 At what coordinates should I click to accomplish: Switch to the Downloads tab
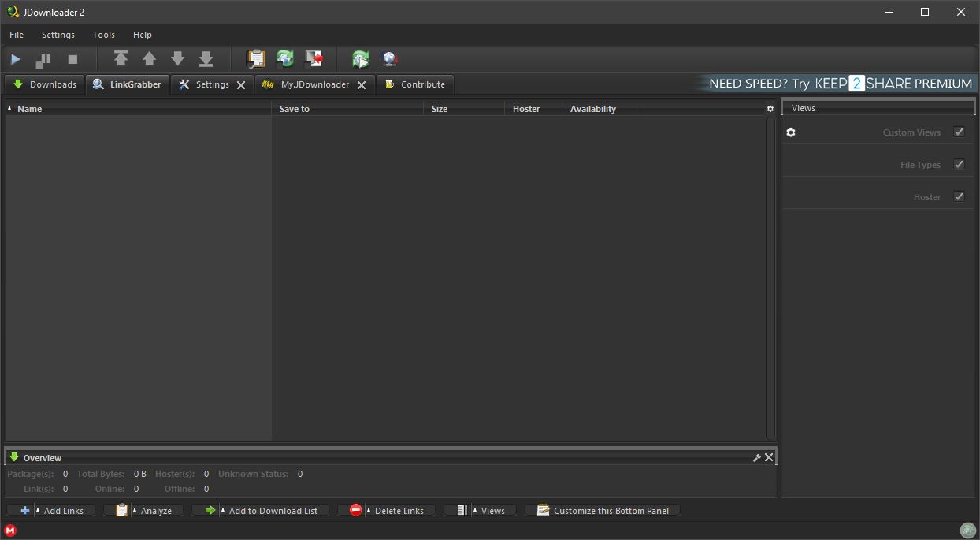click(x=45, y=84)
